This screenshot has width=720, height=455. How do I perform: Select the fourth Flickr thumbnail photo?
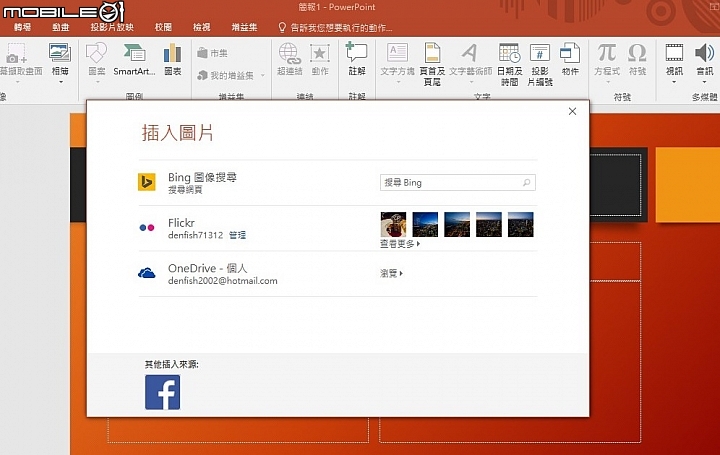489,225
